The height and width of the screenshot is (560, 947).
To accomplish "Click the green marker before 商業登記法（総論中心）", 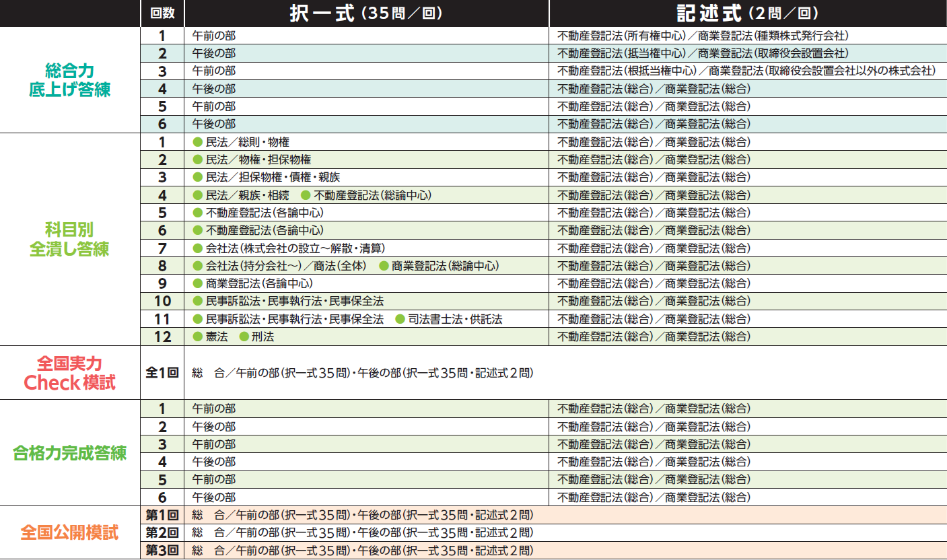I will 384,266.
